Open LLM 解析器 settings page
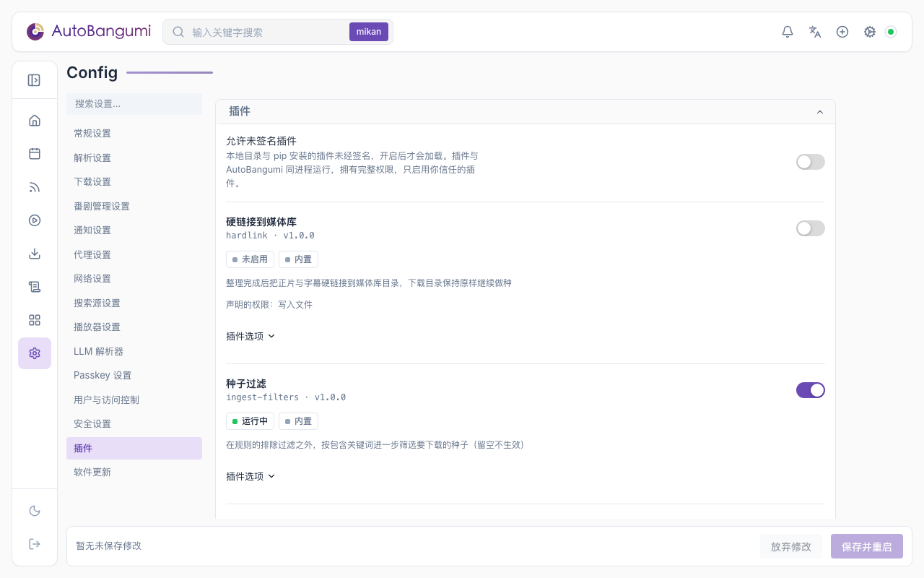Screen dimensions: 924x578 pos(134,351)
